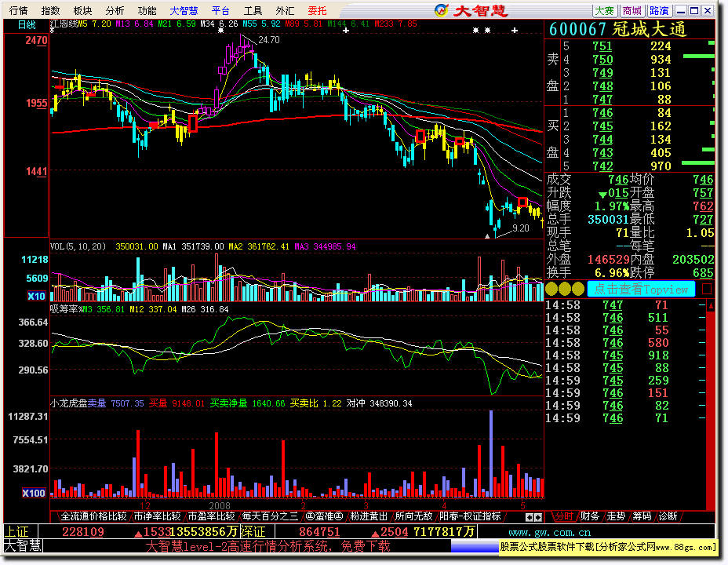Switch to the 诊断 tab
This screenshot has width=728, height=565.
click(x=668, y=516)
